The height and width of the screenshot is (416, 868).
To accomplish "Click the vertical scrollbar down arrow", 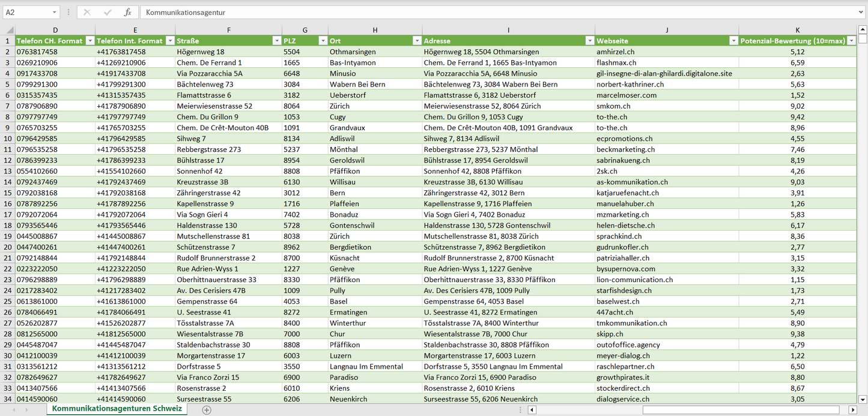I will click(x=863, y=399).
